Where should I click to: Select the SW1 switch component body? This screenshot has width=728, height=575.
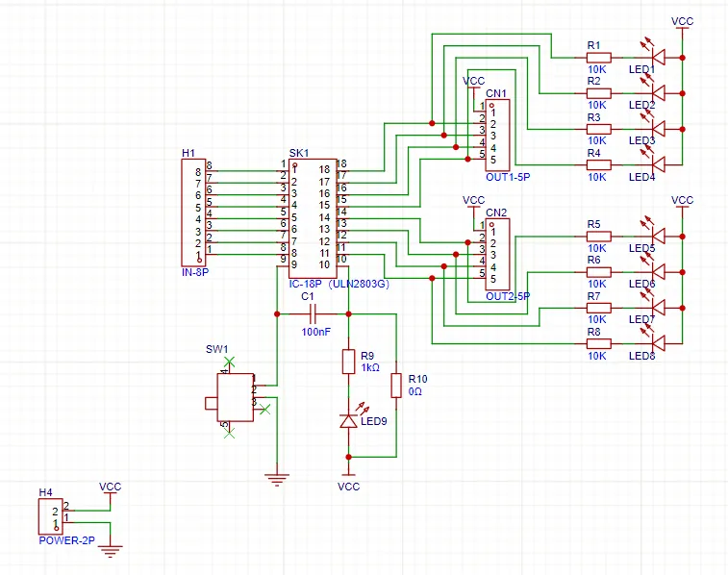236,397
